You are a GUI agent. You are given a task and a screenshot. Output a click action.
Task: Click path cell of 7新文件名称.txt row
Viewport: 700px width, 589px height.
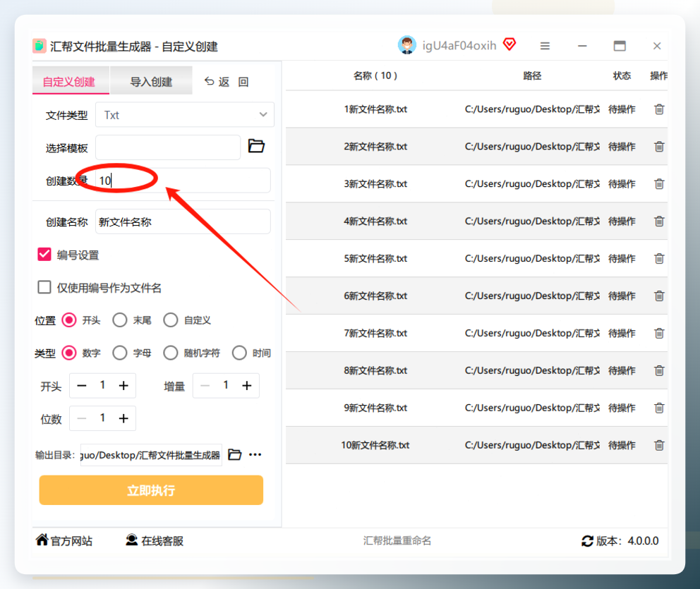532,334
